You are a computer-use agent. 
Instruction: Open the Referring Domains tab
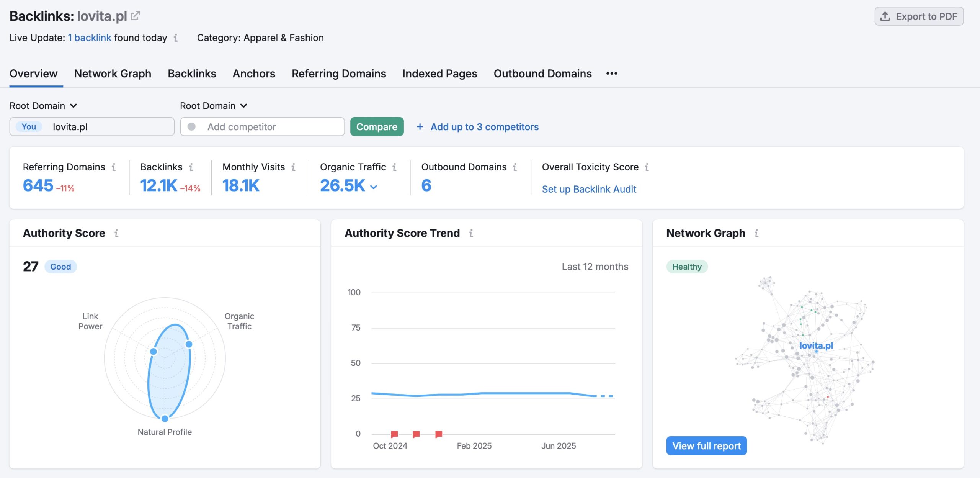339,74
